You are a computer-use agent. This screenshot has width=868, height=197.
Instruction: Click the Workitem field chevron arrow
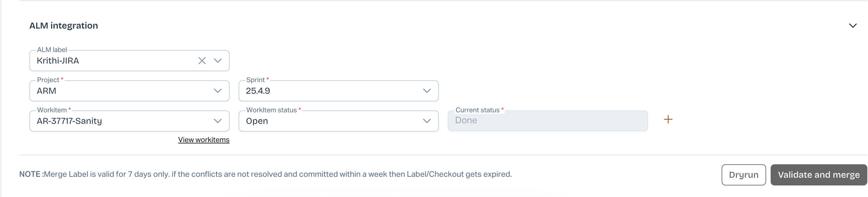(x=218, y=121)
